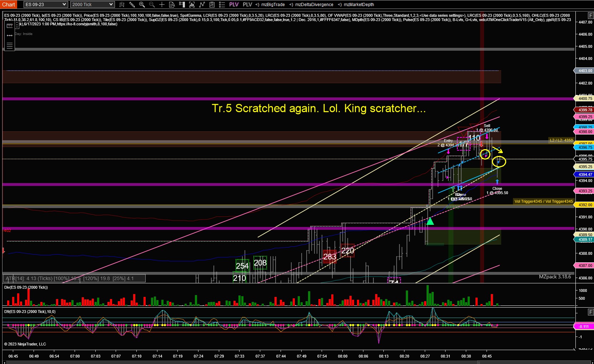Toggle the mzDeltaDivergence indicator button
This screenshot has width=594, height=364.
[311, 5]
